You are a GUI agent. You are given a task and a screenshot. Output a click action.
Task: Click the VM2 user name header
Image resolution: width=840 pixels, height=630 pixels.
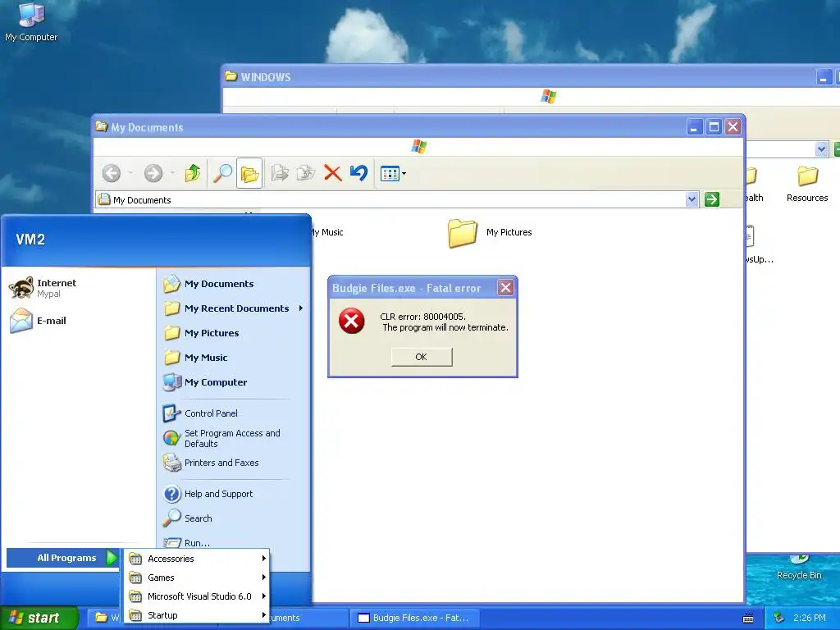(30, 240)
